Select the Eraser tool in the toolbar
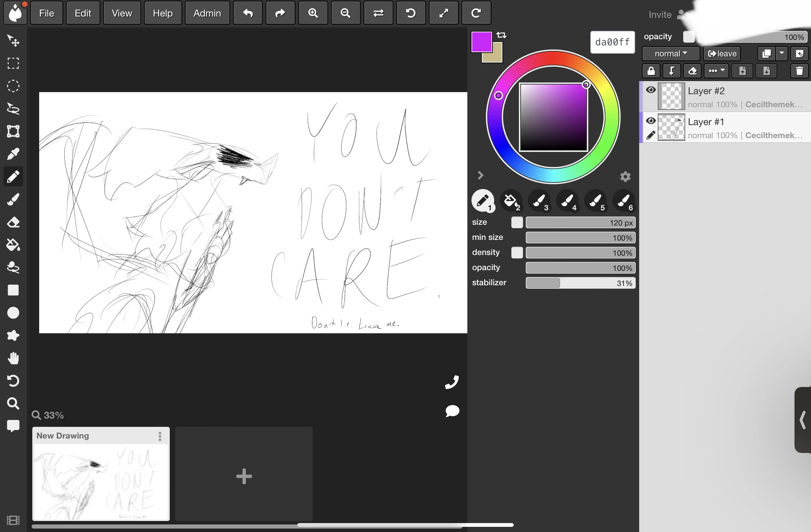 click(13, 223)
